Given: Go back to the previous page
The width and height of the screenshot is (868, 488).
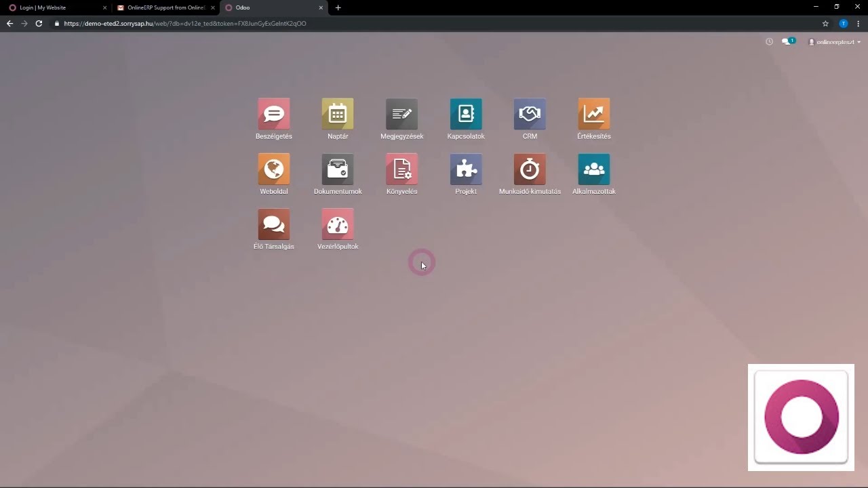Looking at the screenshot, I should 9,23.
